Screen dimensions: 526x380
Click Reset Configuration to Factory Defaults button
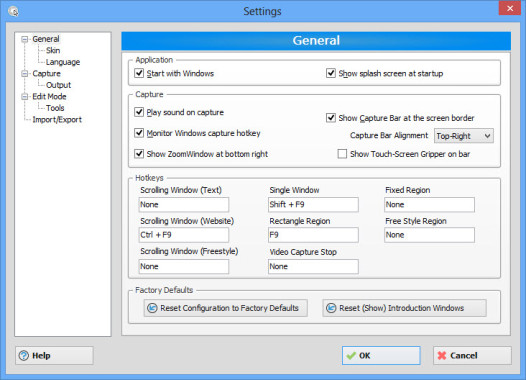(226, 308)
